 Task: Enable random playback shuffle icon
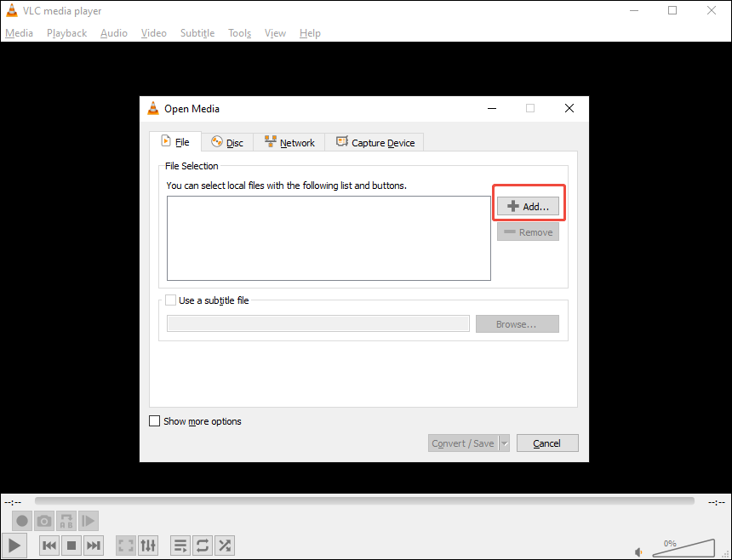[x=224, y=545]
